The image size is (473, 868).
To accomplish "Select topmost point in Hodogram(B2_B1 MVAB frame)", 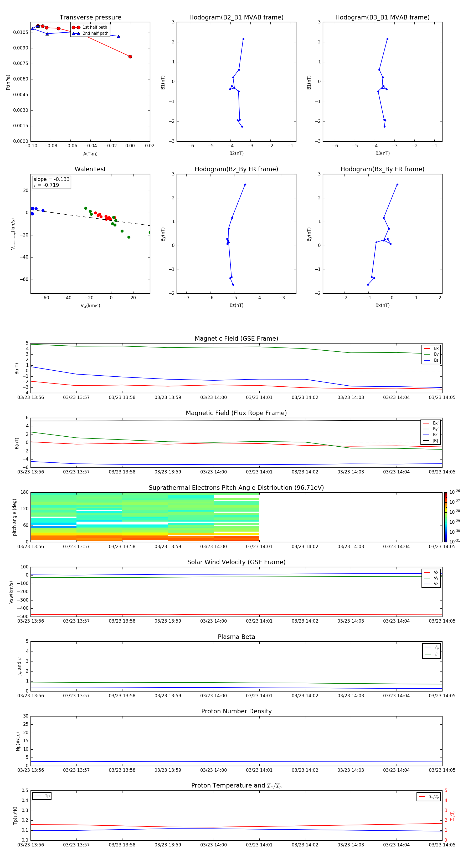I will point(243,39).
